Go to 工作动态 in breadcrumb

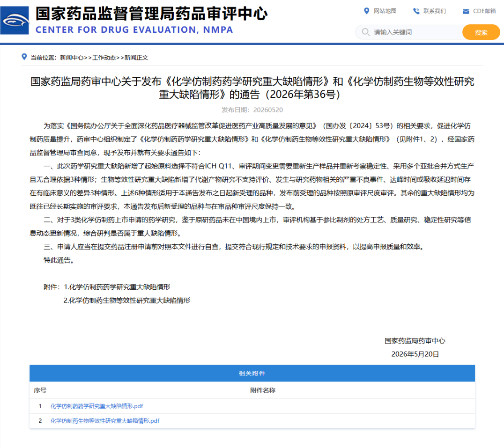pos(104,58)
